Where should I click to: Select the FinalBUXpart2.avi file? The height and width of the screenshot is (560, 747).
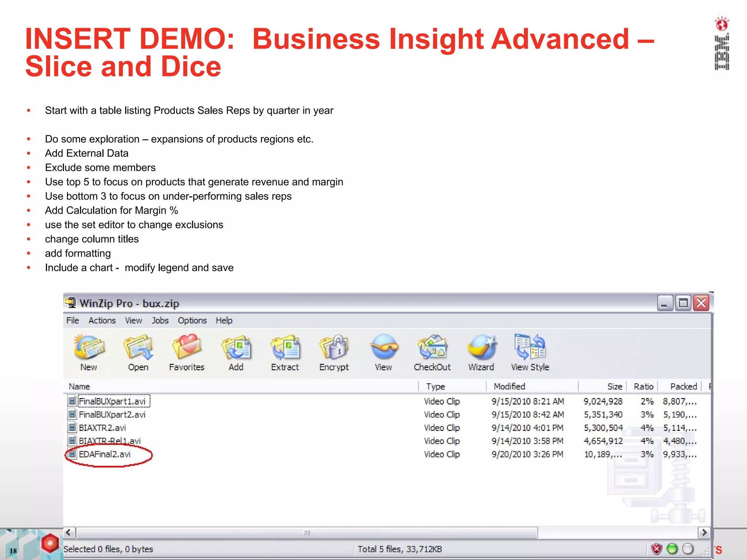coord(112,415)
